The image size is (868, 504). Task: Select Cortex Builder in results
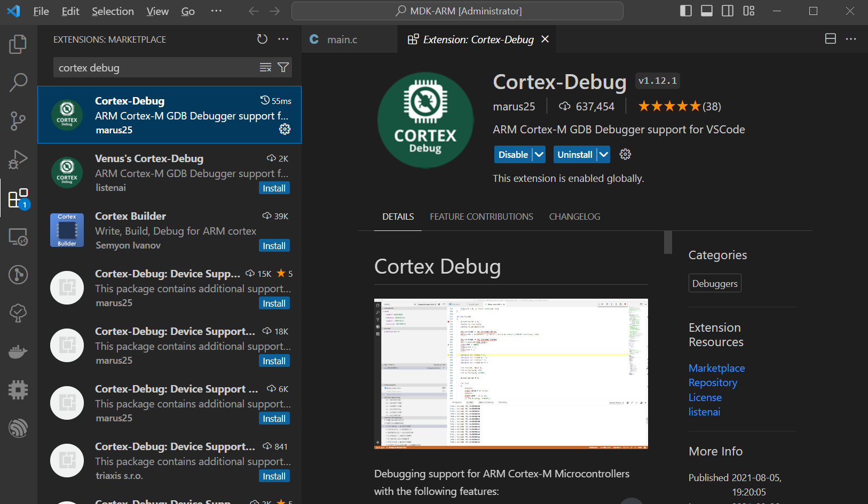(x=169, y=230)
